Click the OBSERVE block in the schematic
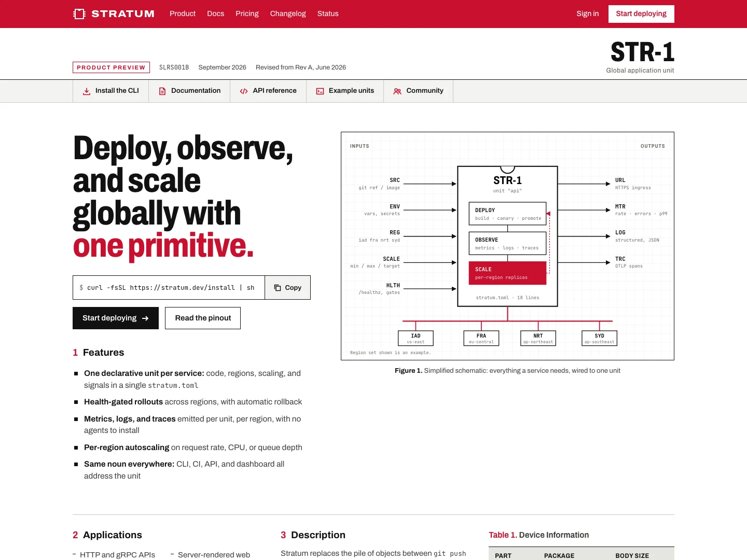The width and height of the screenshot is (747, 560). (507, 243)
